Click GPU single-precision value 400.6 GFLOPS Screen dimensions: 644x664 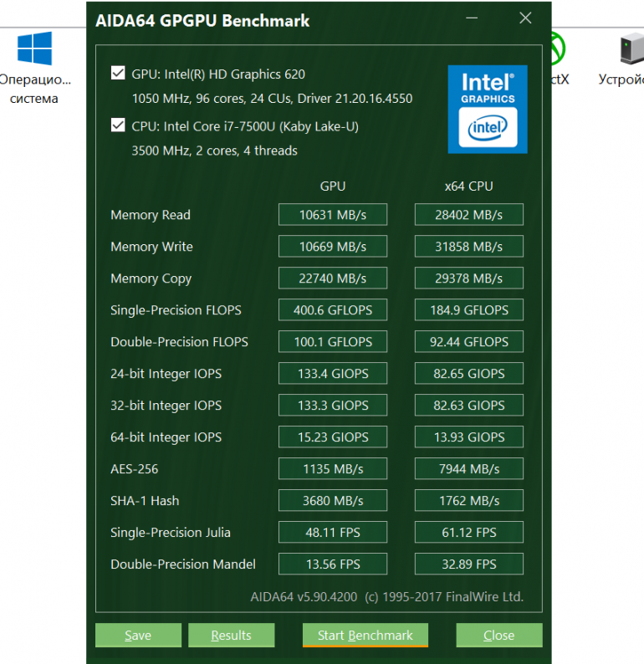[333, 310]
